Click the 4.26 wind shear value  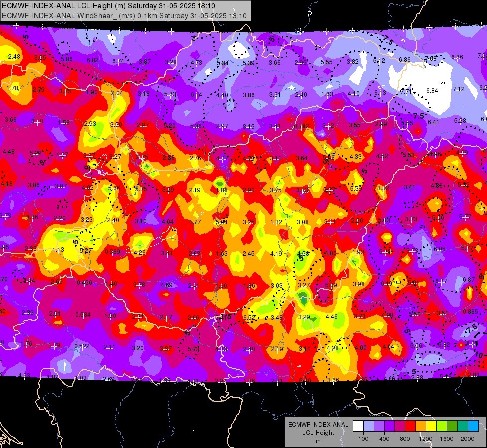coord(139,253)
